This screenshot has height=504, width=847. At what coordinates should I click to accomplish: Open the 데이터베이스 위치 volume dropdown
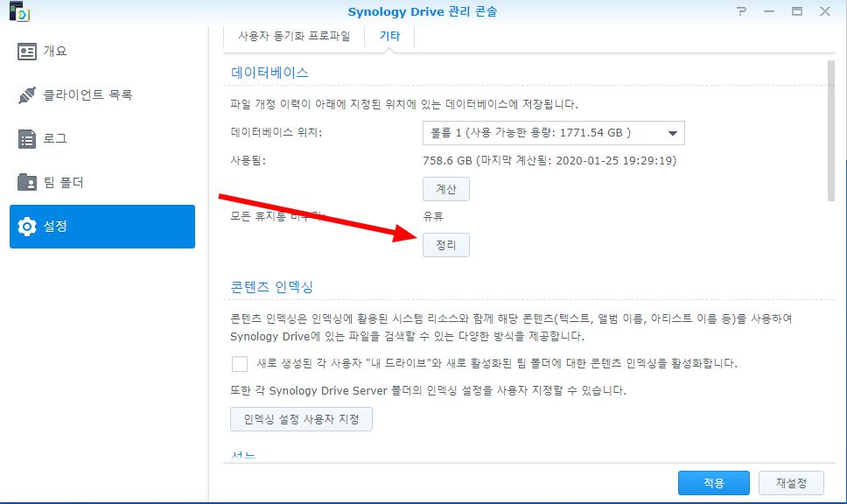[553, 133]
